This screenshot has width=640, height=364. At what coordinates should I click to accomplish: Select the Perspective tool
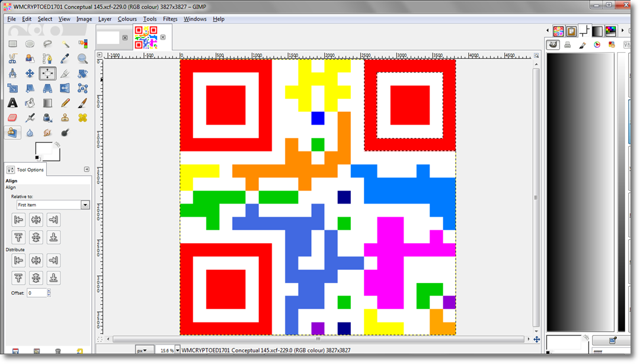coord(47,88)
